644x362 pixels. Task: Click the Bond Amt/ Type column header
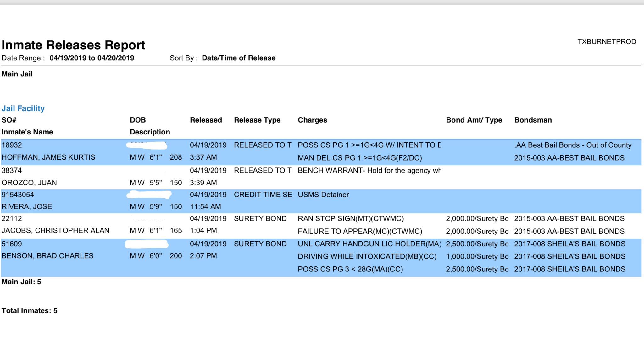[x=474, y=120]
